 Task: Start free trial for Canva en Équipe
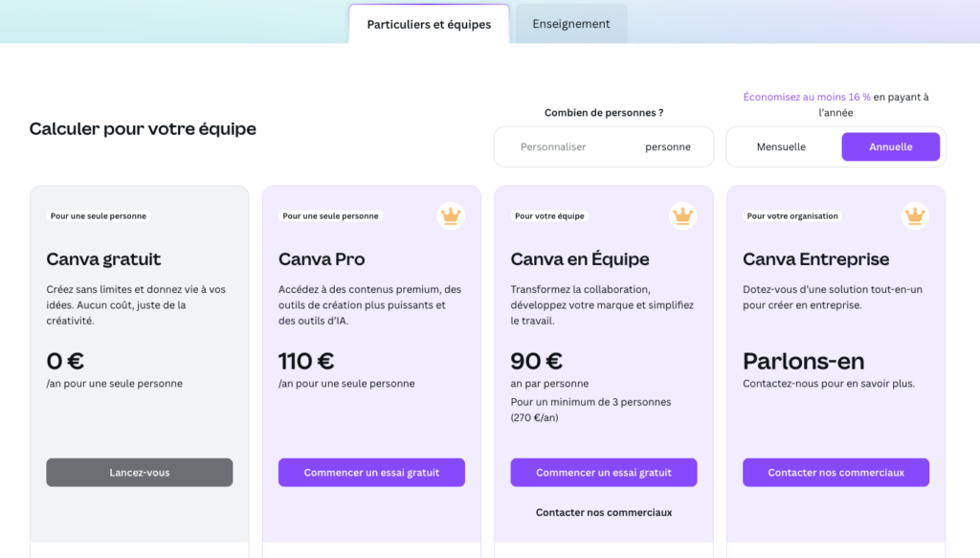[x=604, y=473]
